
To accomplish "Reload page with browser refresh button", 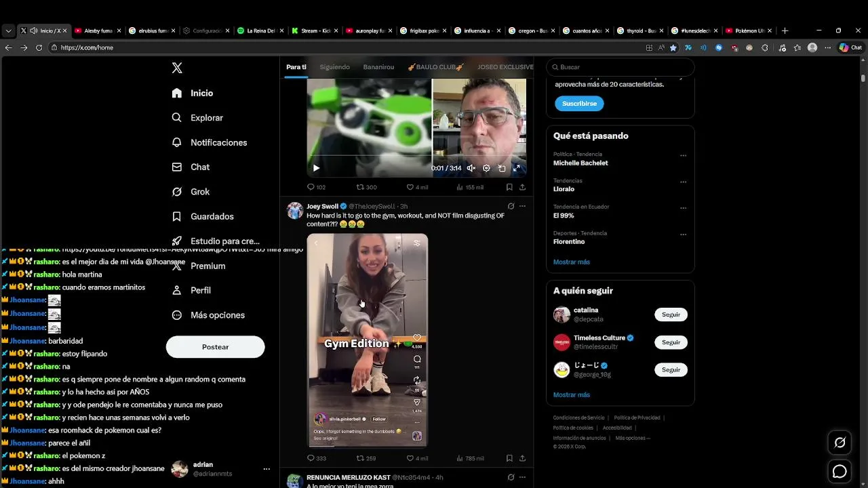I will [39, 47].
